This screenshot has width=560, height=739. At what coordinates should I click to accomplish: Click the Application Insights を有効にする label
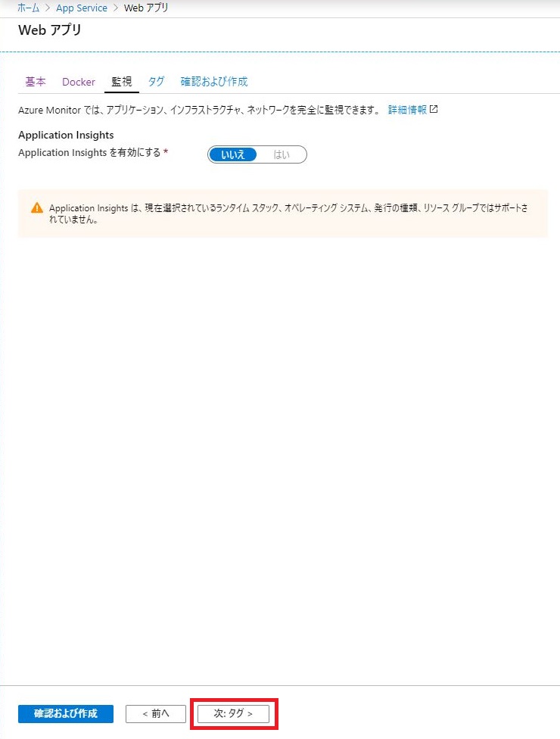[89, 153]
